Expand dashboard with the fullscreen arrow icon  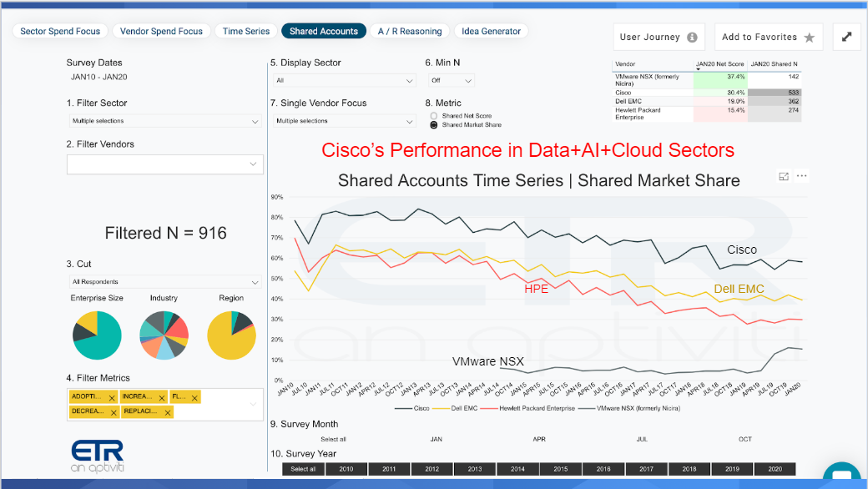click(846, 37)
